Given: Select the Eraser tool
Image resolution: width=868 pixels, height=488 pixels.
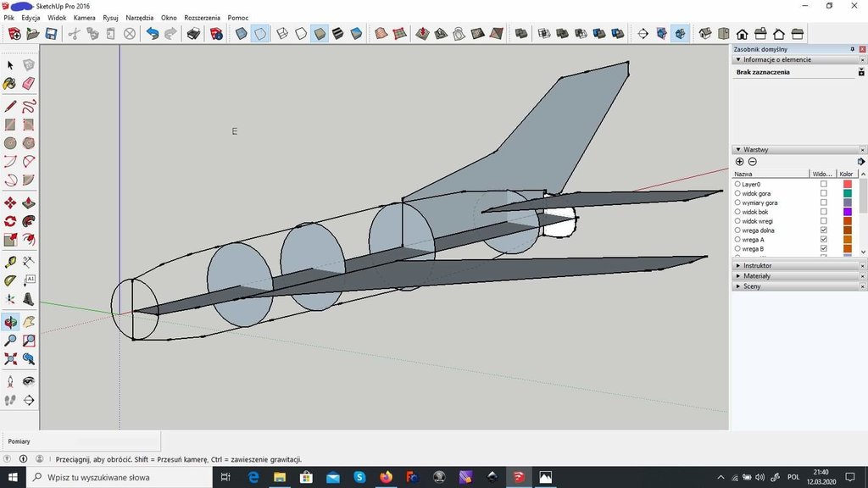Looking at the screenshot, I should pos(28,83).
